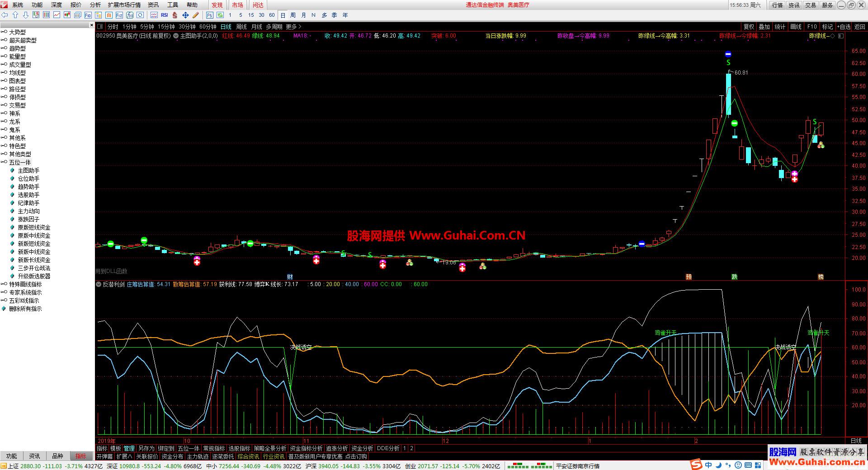Image resolution: width=868 pixels, height=470 pixels.
Task: Select the monthly 月 period button
Action: pyautogui.click(x=303, y=15)
